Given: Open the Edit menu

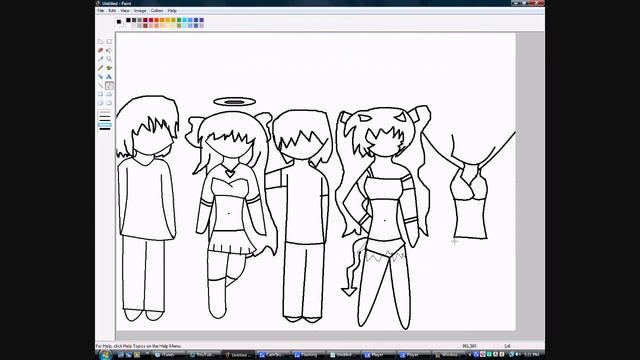Looking at the screenshot, I should (x=112, y=11).
